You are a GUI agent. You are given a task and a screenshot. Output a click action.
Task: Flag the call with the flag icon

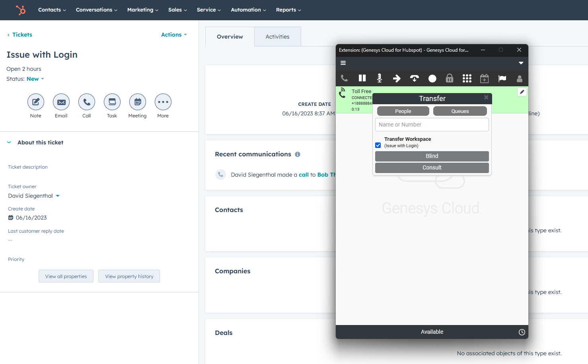pos(502,78)
